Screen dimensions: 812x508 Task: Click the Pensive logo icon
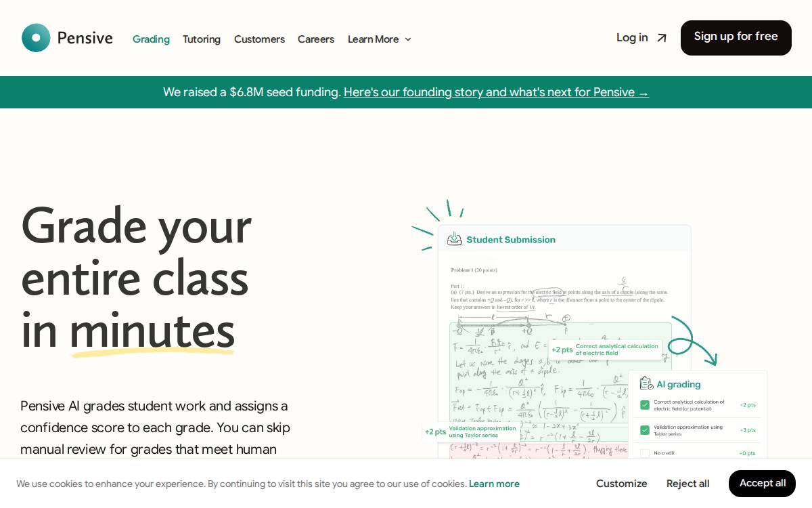(36, 38)
